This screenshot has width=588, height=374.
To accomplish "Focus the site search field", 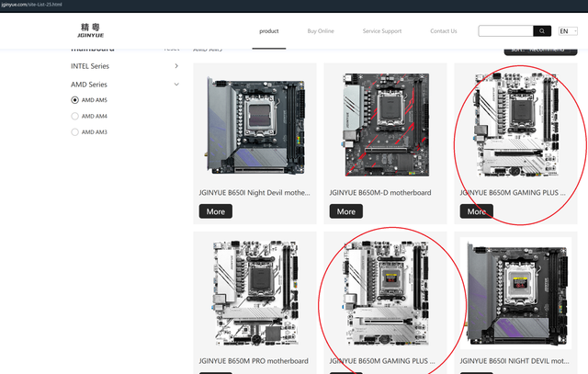I will coord(506,31).
